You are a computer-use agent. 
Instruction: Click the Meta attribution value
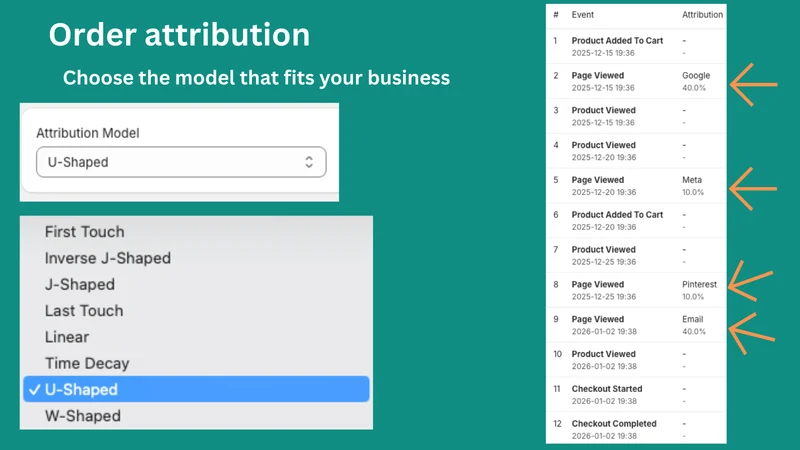(692, 180)
